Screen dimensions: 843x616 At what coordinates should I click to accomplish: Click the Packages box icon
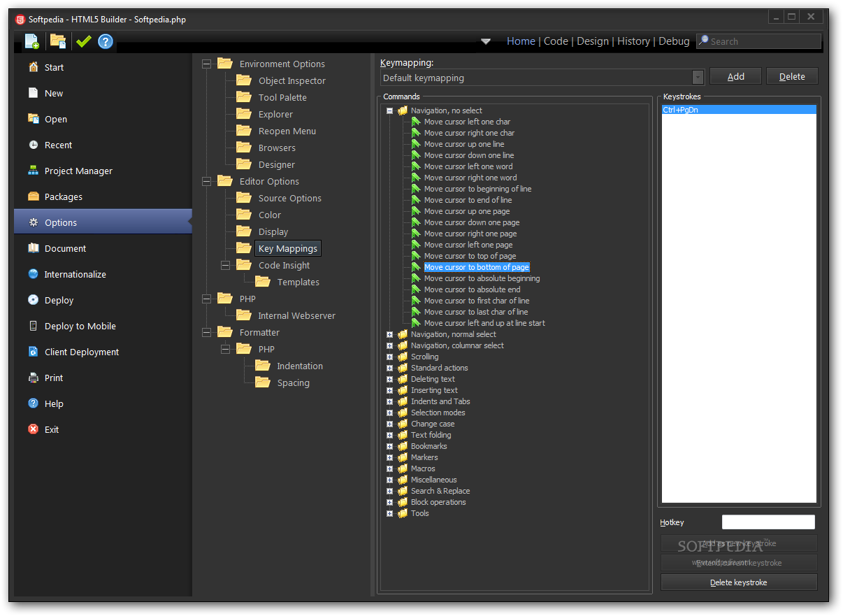[x=33, y=196]
